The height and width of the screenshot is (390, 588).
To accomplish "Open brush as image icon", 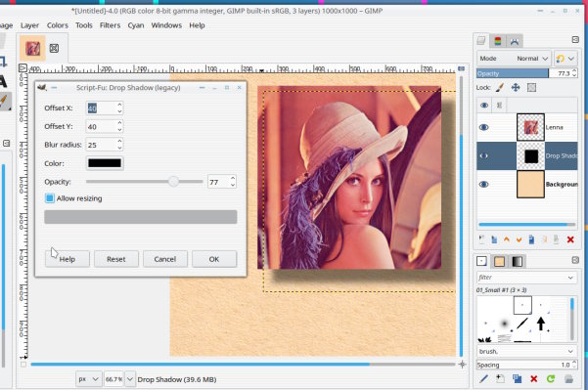I will [x=568, y=379].
